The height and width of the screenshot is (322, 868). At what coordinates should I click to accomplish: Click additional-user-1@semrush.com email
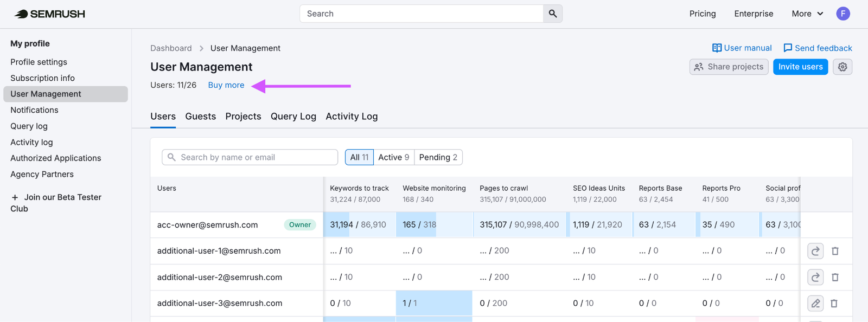(219, 251)
